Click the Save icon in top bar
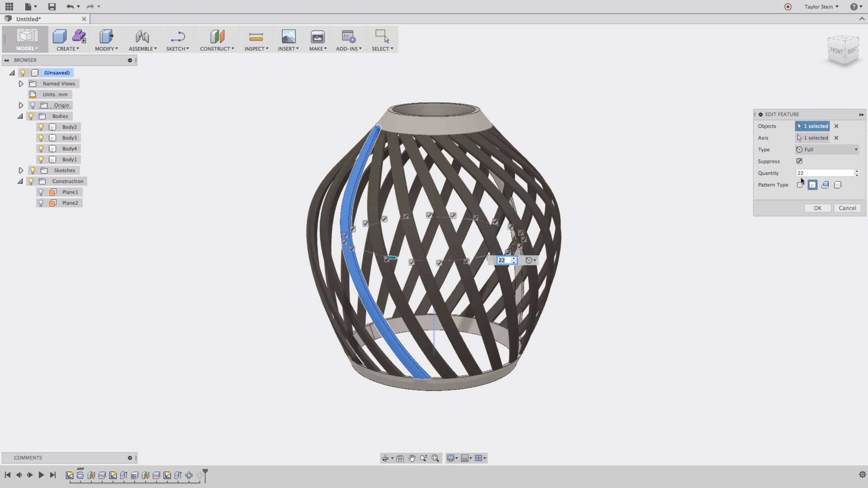This screenshot has height=488, width=868. coord(52,6)
